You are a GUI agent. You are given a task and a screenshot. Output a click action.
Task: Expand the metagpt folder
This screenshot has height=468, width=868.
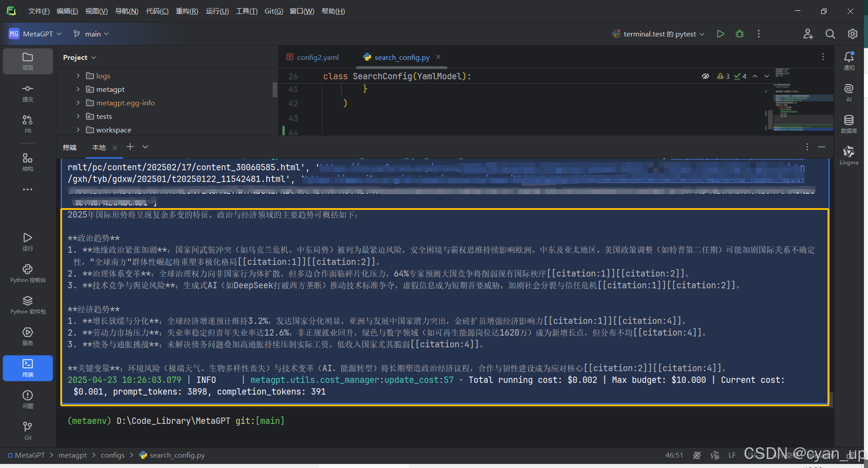[78, 89]
